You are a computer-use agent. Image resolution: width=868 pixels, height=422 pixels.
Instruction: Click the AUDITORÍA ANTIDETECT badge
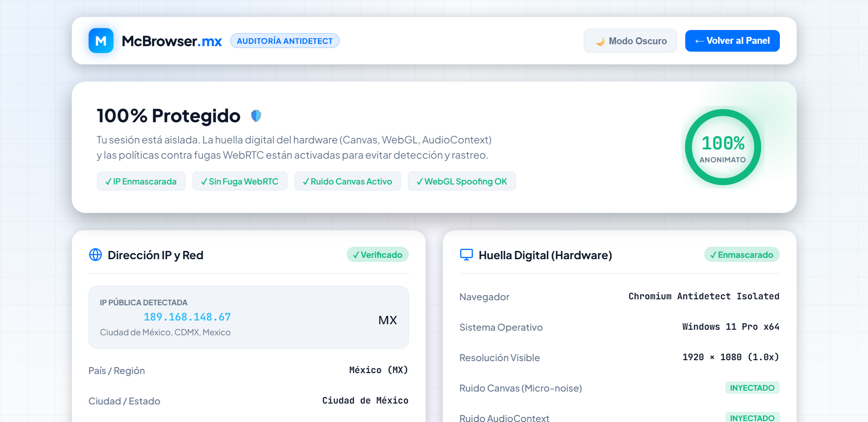click(285, 41)
